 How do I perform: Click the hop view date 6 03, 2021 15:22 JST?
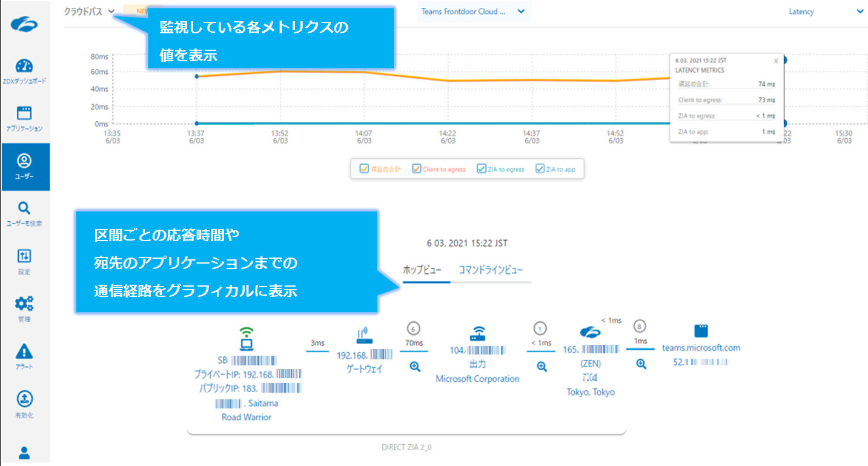pyautogui.click(x=467, y=243)
